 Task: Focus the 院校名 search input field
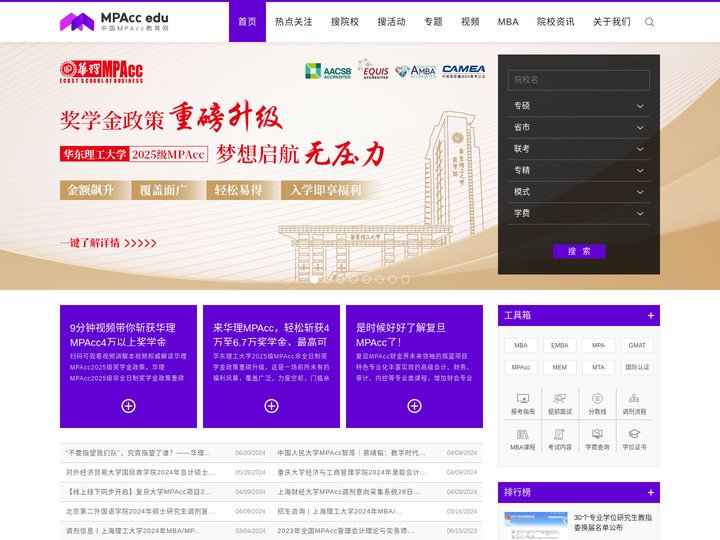579,80
